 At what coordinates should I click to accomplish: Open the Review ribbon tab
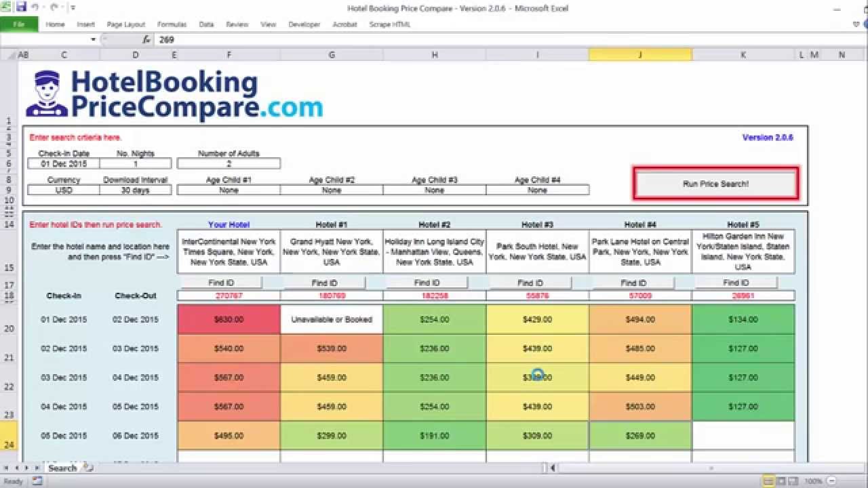tap(237, 24)
